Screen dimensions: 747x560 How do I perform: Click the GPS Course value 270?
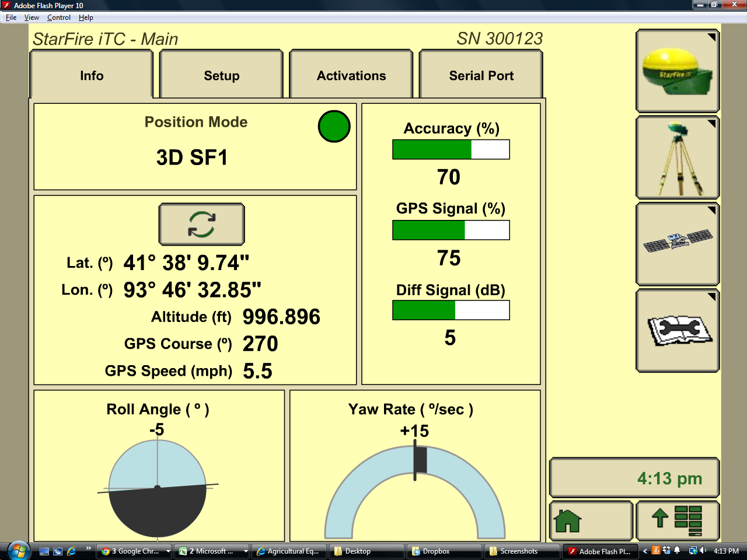260,344
